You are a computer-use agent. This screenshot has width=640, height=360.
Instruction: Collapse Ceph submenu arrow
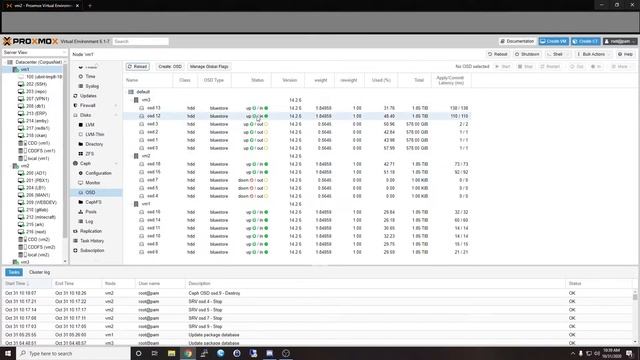point(116,164)
